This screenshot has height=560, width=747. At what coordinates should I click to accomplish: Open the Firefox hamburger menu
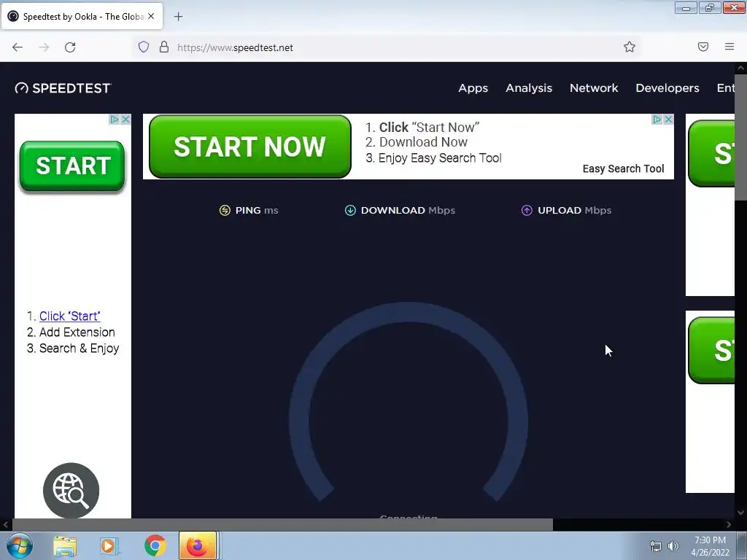coord(729,47)
